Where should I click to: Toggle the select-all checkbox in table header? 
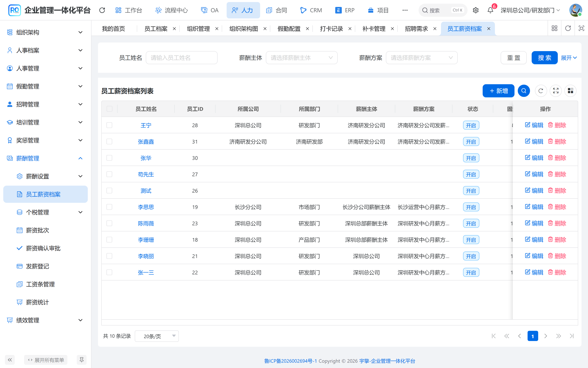coord(109,109)
